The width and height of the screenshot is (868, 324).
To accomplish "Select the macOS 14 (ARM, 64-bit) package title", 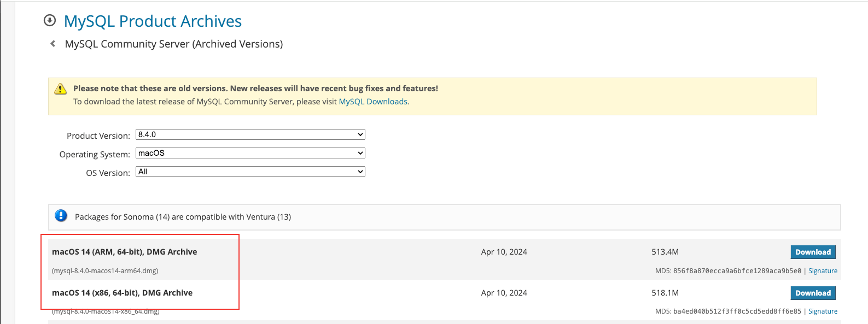I will [125, 252].
